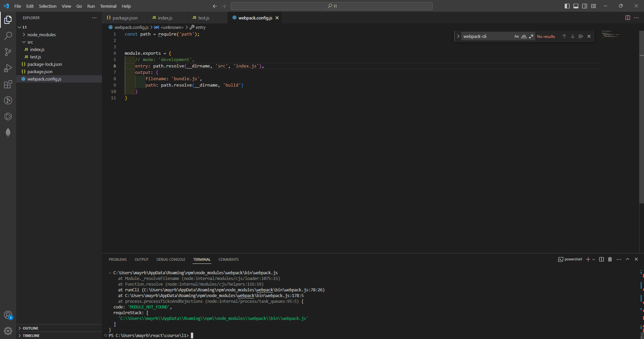Click the entry breadcrumb item
Screen dimensions: 644x339
(x=198, y=27)
